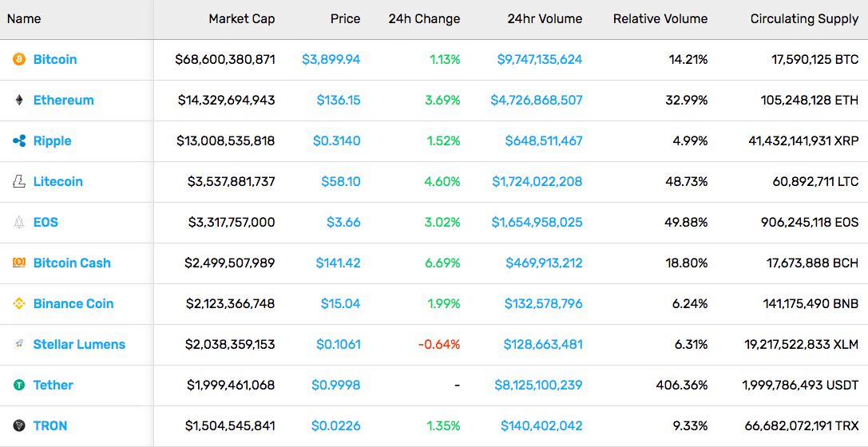This screenshot has width=868, height=447.
Task: Sort by the 24h Change column header
Action: point(424,19)
